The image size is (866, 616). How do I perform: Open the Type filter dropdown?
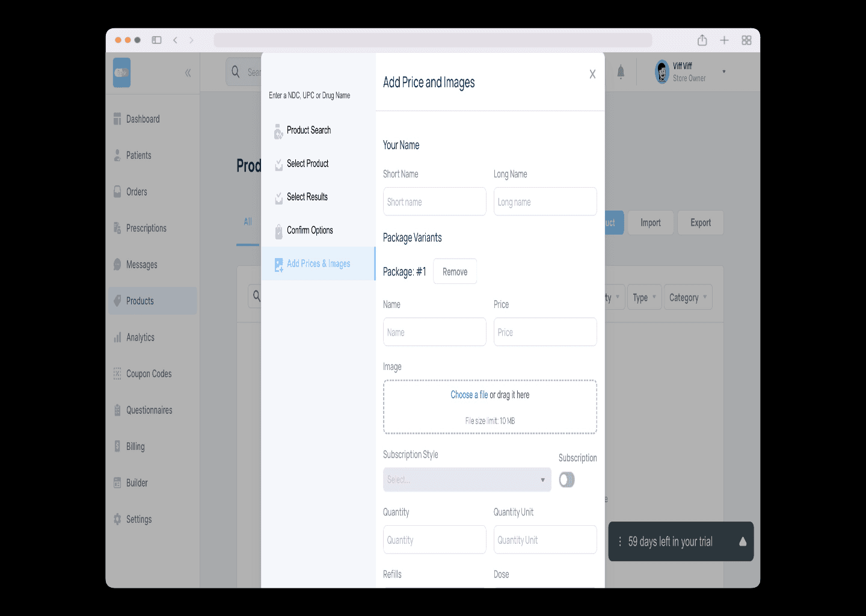pyautogui.click(x=644, y=297)
